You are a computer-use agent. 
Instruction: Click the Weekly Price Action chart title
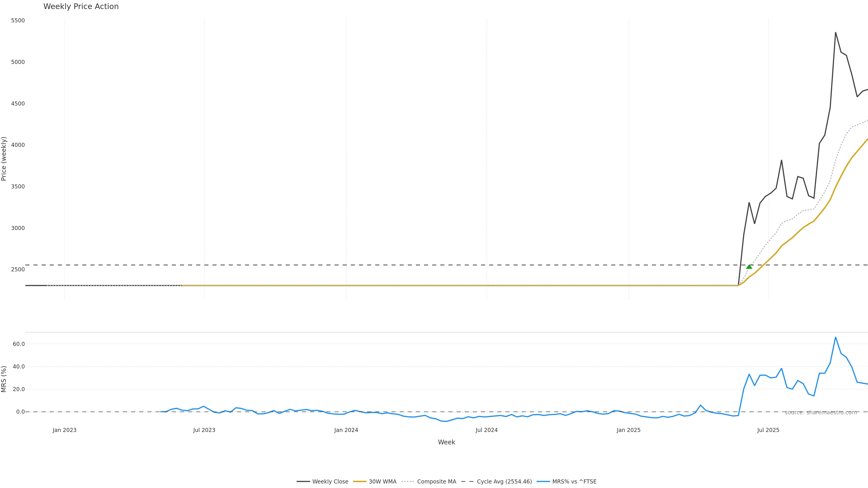[x=81, y=6]
